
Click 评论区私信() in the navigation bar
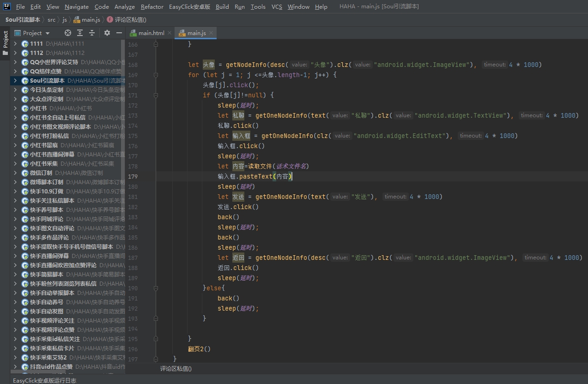[127, 20]
